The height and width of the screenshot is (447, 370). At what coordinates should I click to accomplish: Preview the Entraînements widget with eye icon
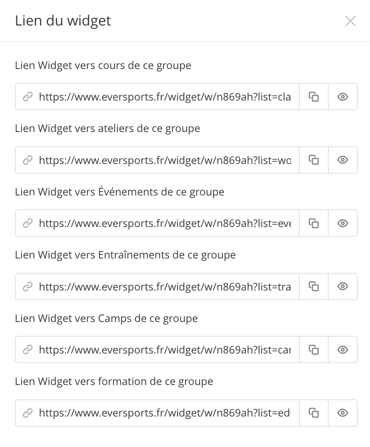click(343, 286)
